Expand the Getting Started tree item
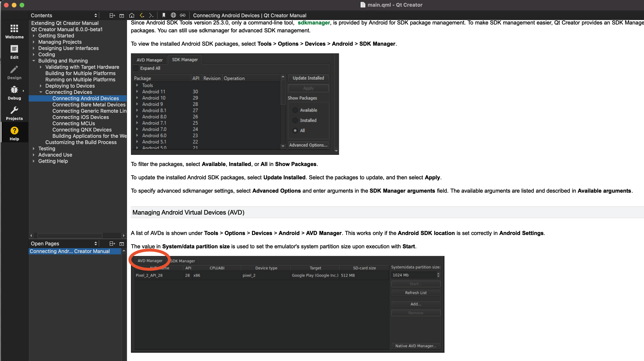This screenshot has width=644, height=361. [34, 35]
